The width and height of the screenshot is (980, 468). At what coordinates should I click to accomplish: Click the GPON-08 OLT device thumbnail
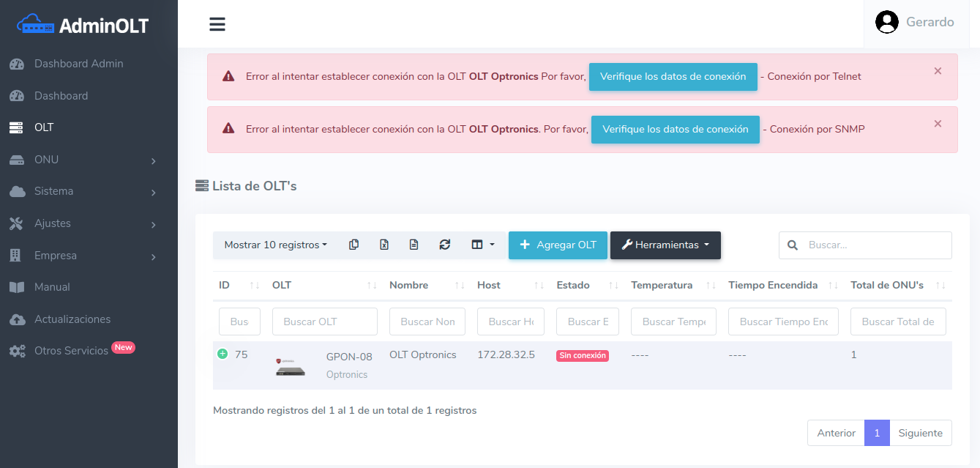[x=291, y=365]
